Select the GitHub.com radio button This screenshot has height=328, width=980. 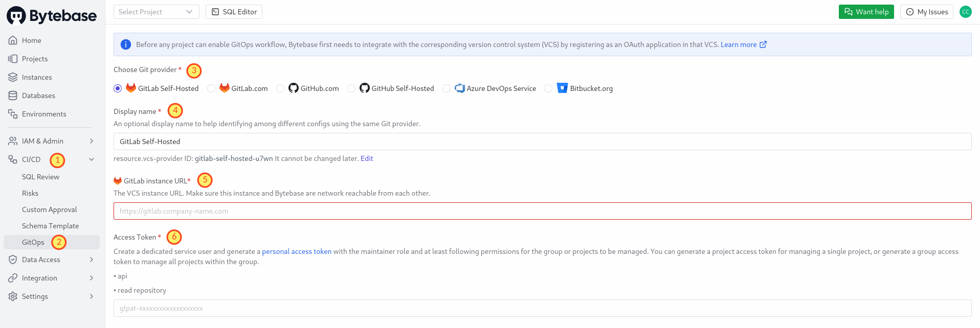pyautogui.click(x=280, y=88)
